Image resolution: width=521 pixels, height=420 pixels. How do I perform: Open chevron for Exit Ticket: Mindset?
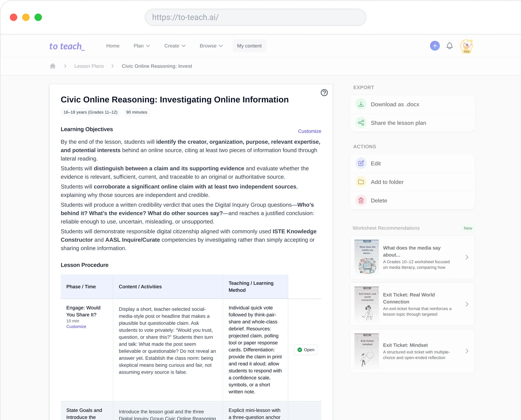tap(467, 351)
